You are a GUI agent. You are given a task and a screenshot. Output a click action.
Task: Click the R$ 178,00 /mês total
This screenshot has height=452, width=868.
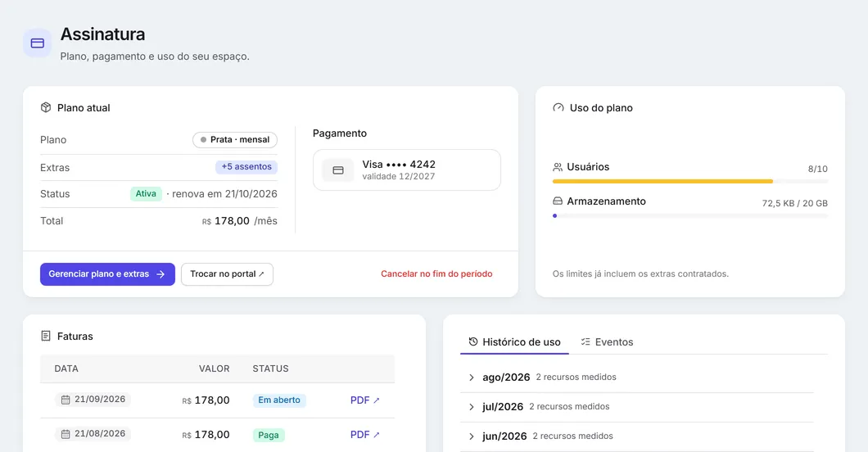240,221
